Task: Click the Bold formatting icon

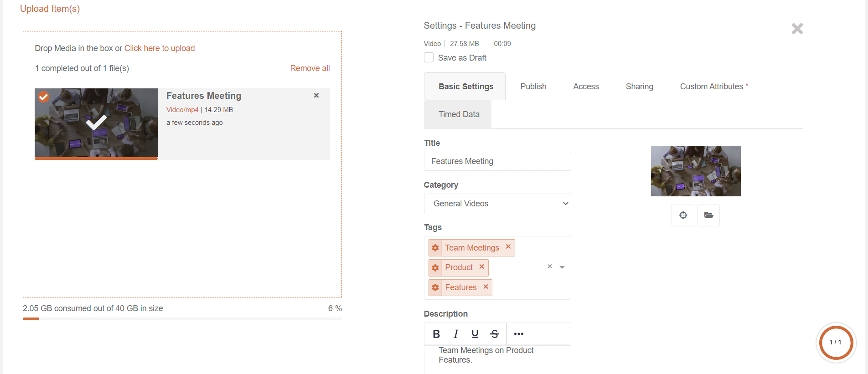Action: pos(436,334)
